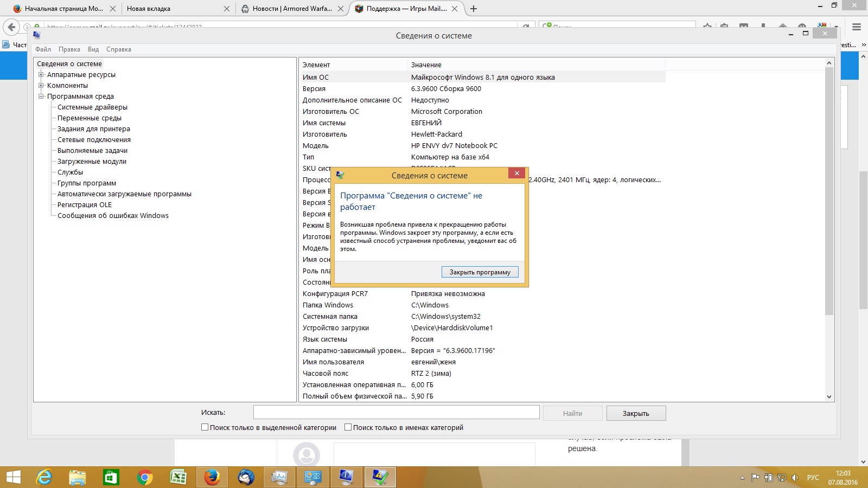
Task: Tick 'Поиск только в именах категорий' checkbox
Action: pyautogui.click(x=348, y=427)
